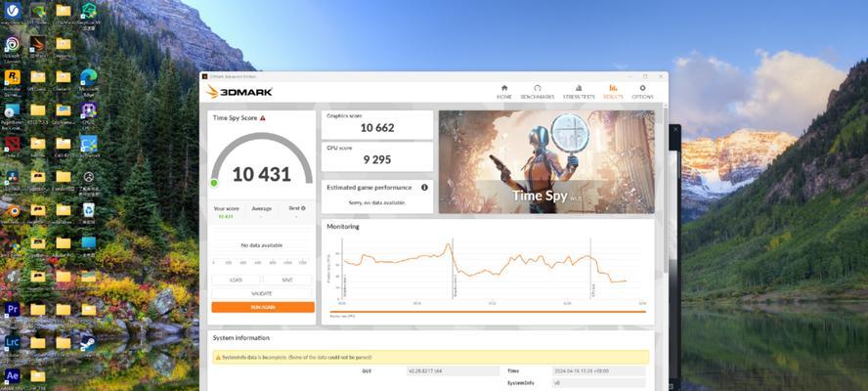Open the Ubisoft Connect desktop shortcut

pos(12,49)
